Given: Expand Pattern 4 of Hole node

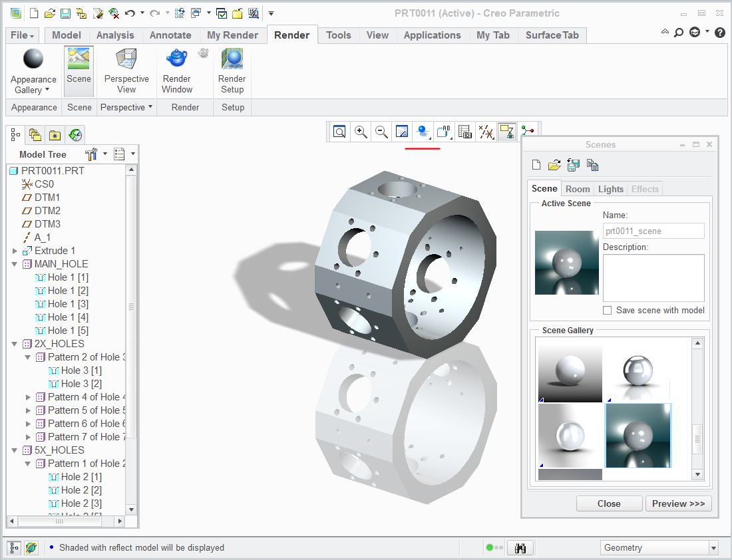Looking at the screenshot, I should [x=28, y=397].
